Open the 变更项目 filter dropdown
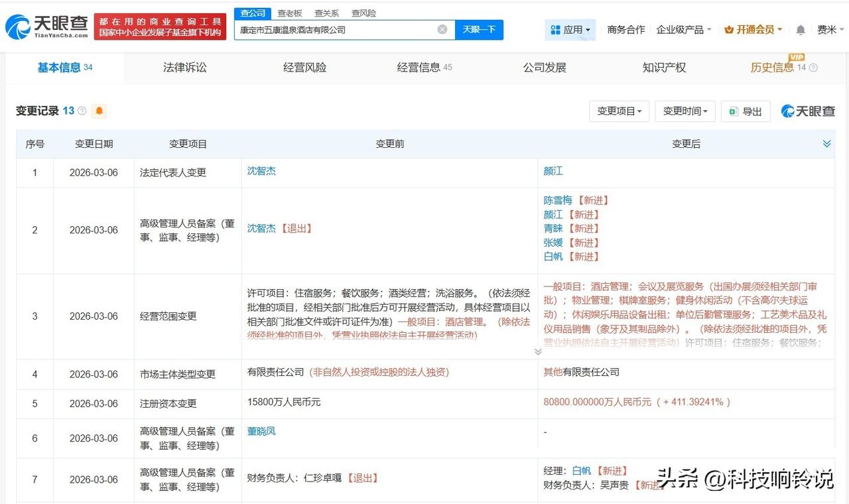Viewport: 849px width, 504px height. click(620, 111)
